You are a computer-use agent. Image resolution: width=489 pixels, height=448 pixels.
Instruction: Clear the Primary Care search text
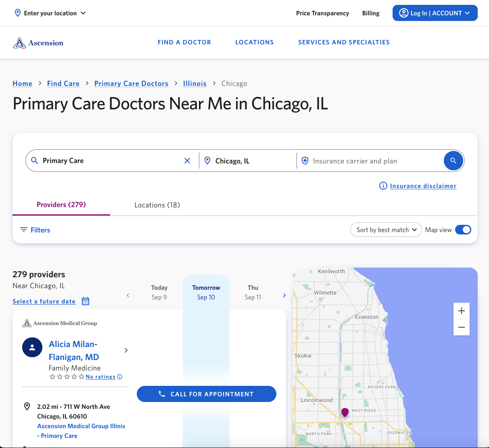tap(187, 161)
